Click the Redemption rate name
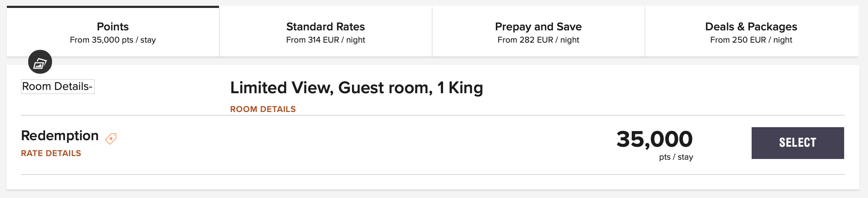Viewport: 868px width, 198px height. [x=60, y=136]
